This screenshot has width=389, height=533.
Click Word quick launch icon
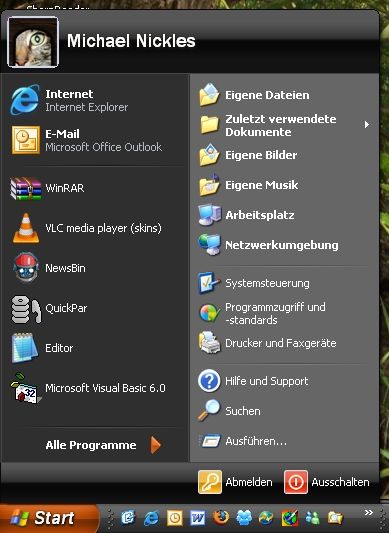click(x=198, y=518)
